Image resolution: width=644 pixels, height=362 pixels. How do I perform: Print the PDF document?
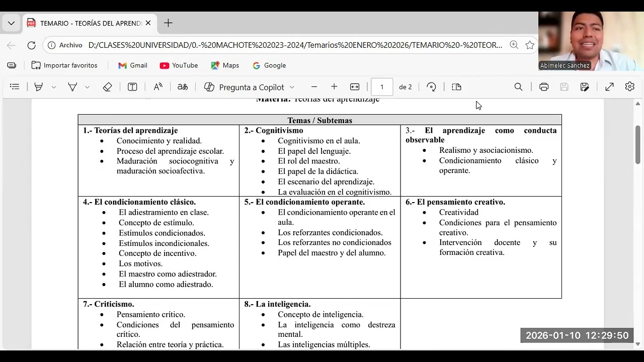tap(544, 87)
